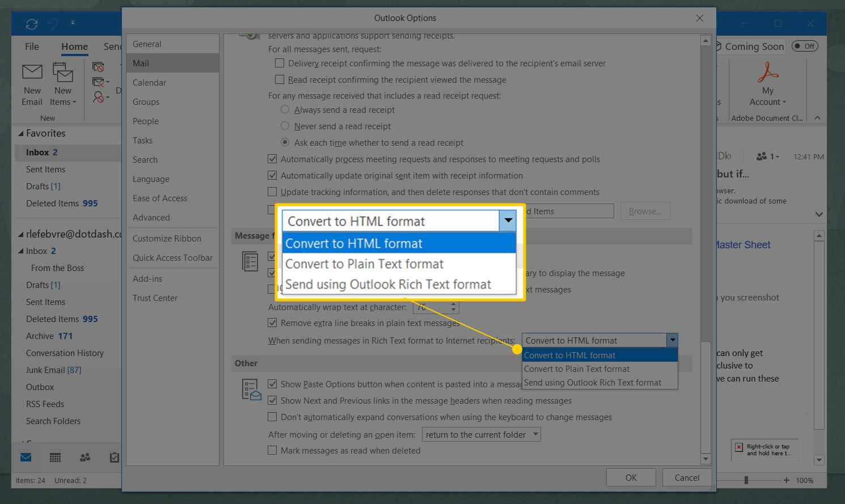Select Send using Outlook Rich Text format
This screenshot has height=504, width=845.
(x=599, y=383)
